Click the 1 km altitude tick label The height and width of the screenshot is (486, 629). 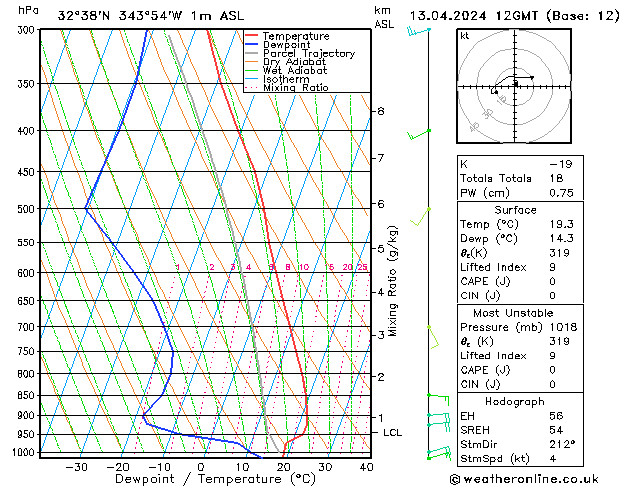tap(381, 417)
